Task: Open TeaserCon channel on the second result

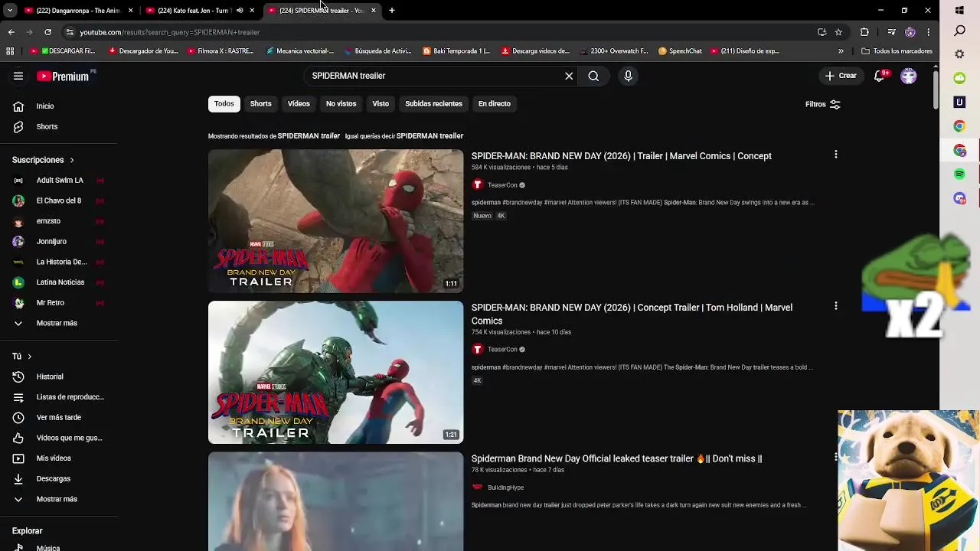Action: coord(502,350)
